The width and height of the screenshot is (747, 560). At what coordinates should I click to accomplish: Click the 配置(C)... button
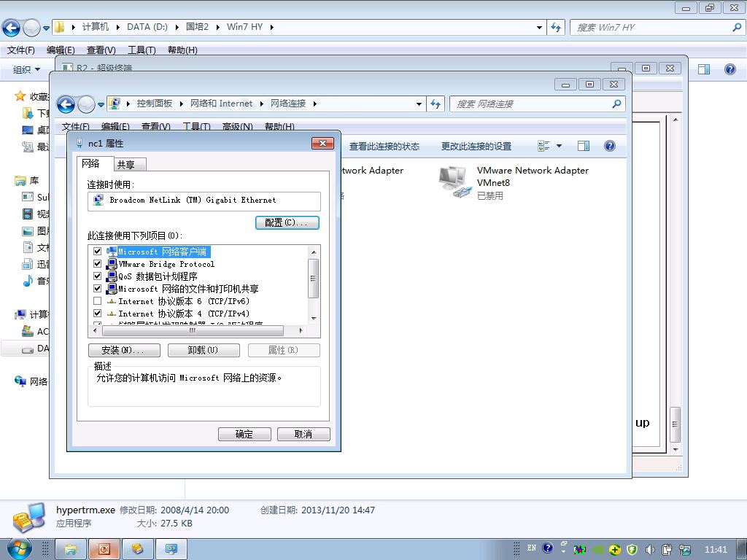click(x=287, y=222)
